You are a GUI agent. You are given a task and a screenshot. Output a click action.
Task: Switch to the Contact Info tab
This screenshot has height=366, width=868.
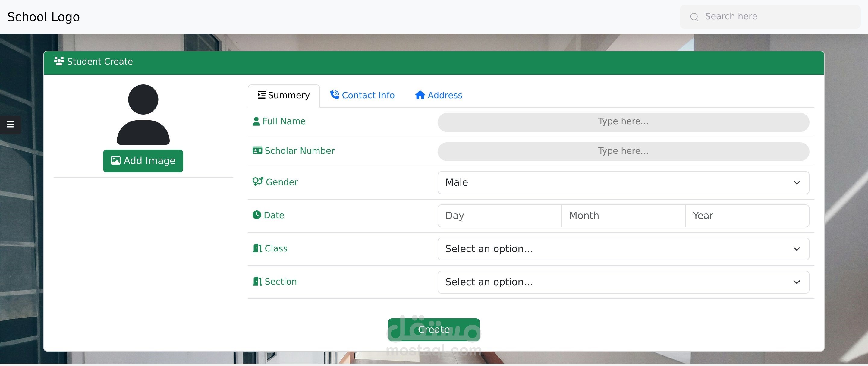362,95
